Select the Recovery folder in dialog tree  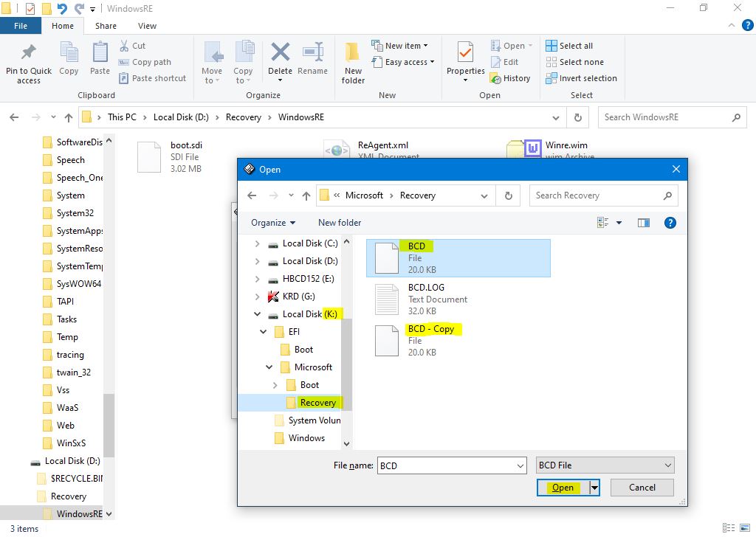pyautogui.click(x=317, y=403)
